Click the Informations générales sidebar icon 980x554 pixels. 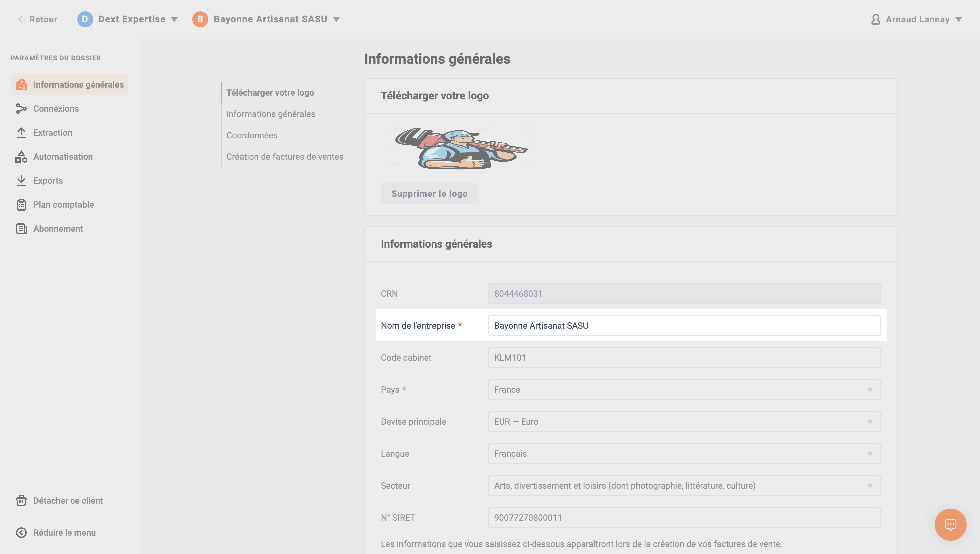click(x=21, y=84)
